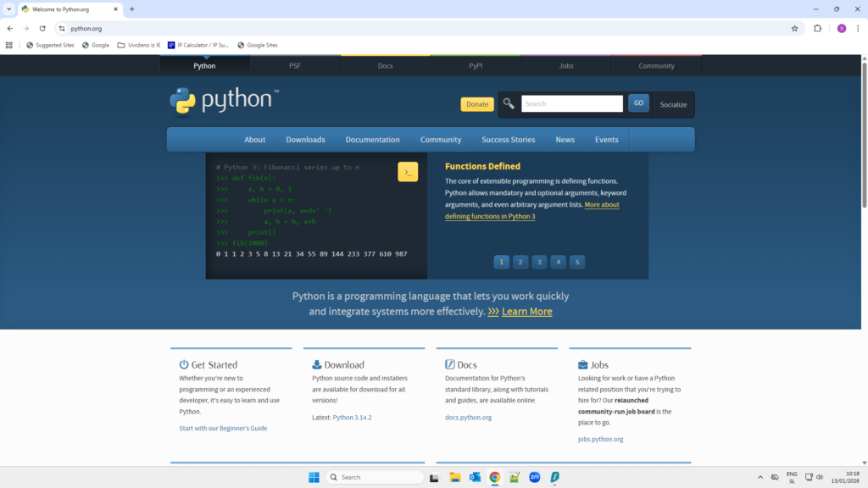Select slide 3 in the code carousel

539,262
